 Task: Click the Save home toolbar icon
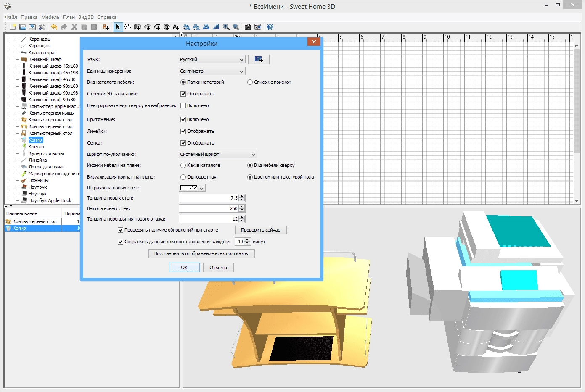(x=32, y=27)
